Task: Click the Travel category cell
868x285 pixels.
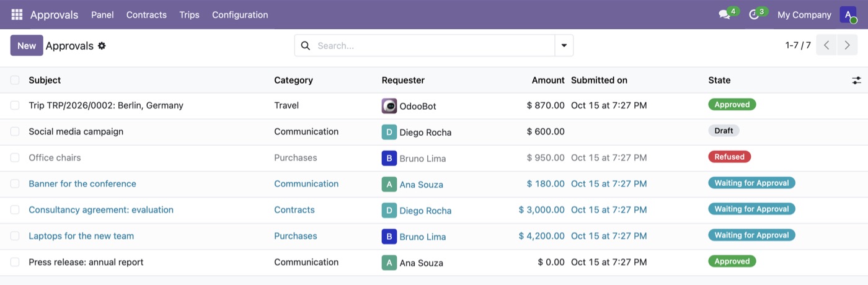Action: coord(286,105)
